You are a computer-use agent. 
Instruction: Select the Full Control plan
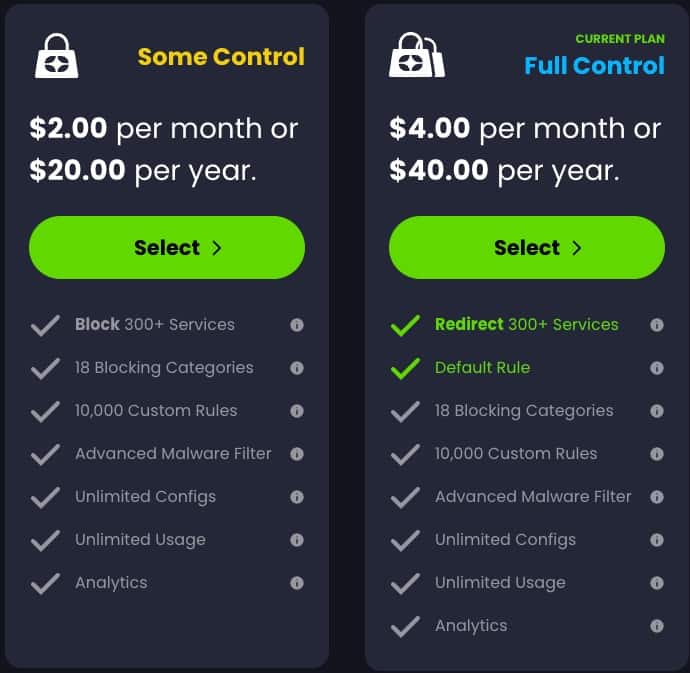pyautogui.click(x=527, y=247)
